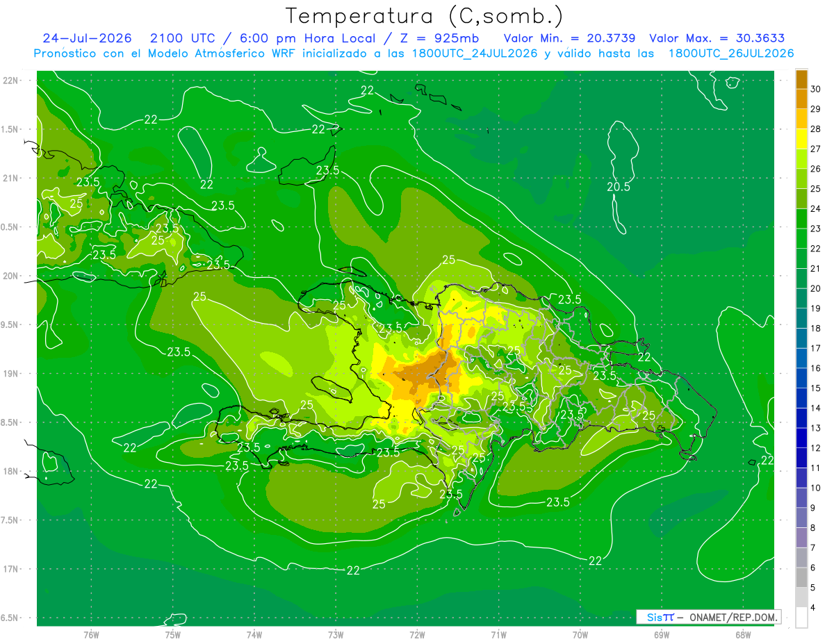Select the date "24-Jul-2026" in header
This screenshot has height=644, width=834.
87,38
